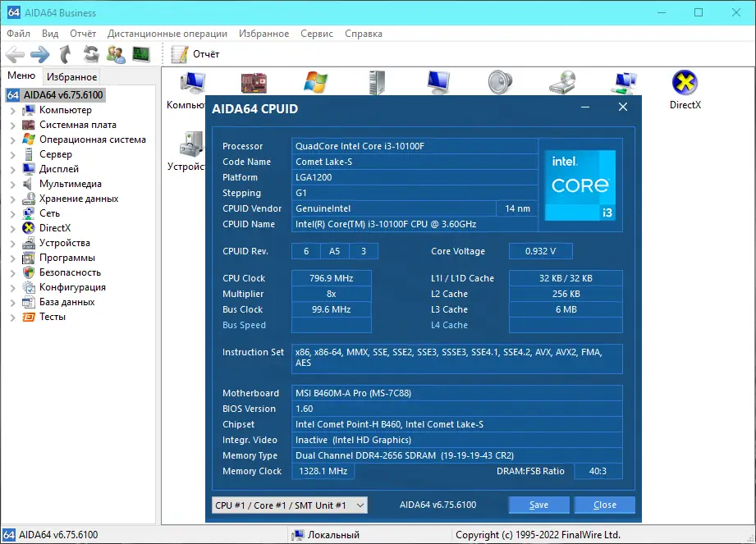Expand the Программы tree node
The height and width of the screenshot is (544, 756).
pos(13,258)
